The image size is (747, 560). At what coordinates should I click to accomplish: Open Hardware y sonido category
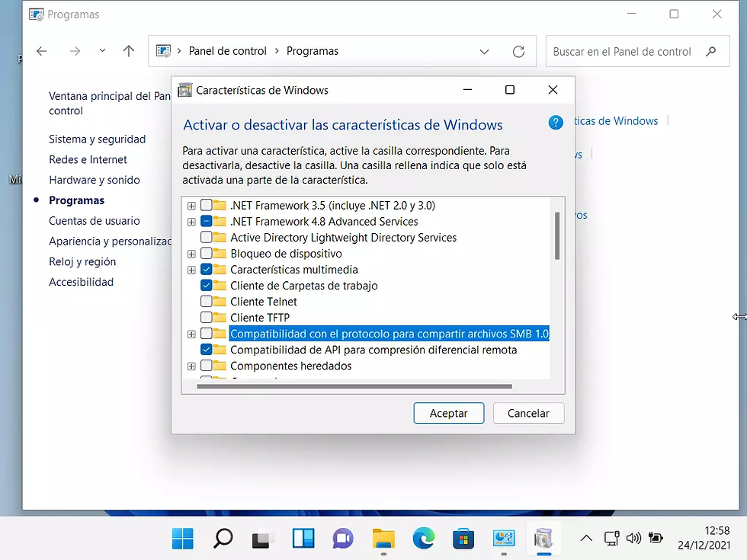(x=95, y=180)
